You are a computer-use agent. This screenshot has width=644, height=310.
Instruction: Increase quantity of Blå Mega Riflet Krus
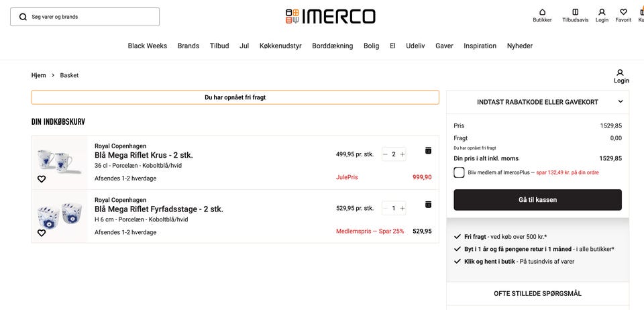point(402,154)
